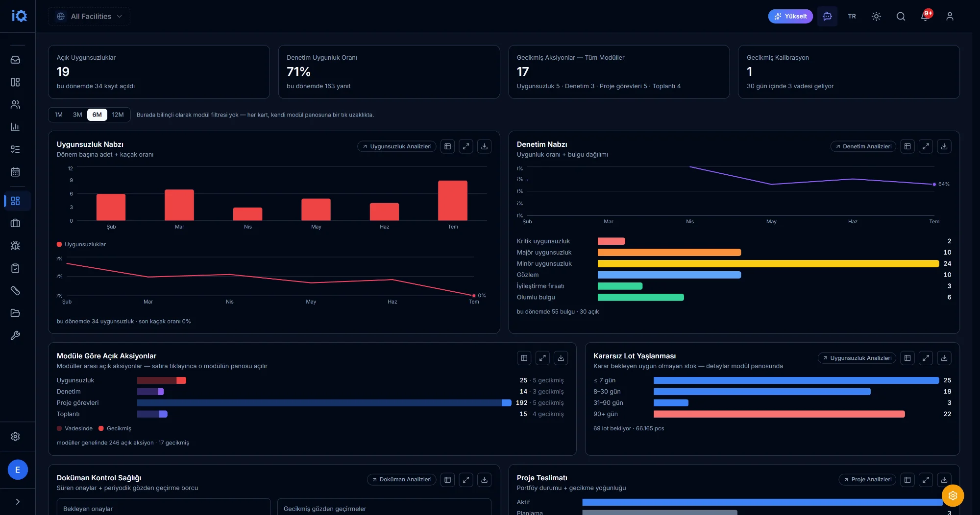
Task: Select the 6M period tab
Action: pyautogui.click(x=97, y=115)
